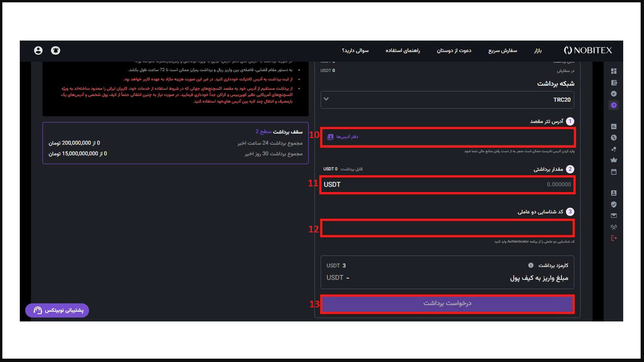Click the Authenticator hint text below code field
Image resolution: width=644 pixels, height=362 pixels.
point(534,241)
